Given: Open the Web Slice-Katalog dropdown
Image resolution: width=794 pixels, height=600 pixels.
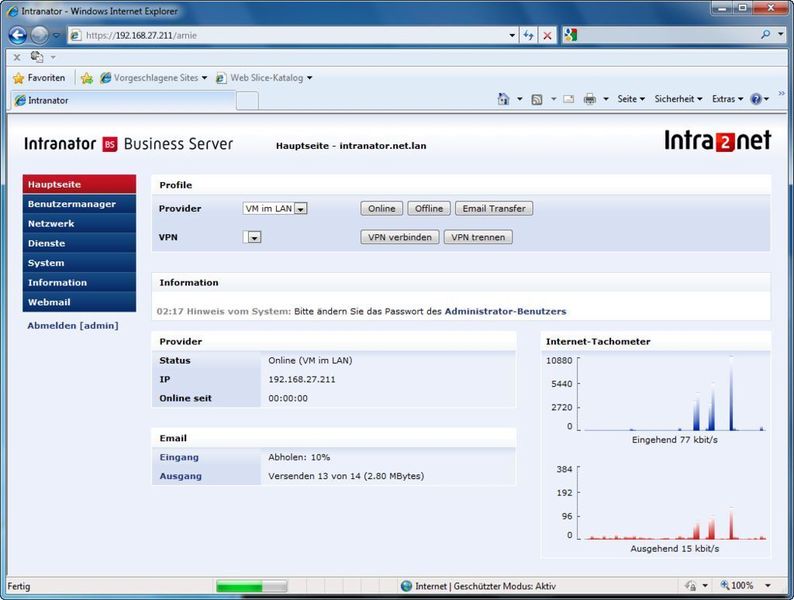Looking at the screenshot, I should point(309,78).
